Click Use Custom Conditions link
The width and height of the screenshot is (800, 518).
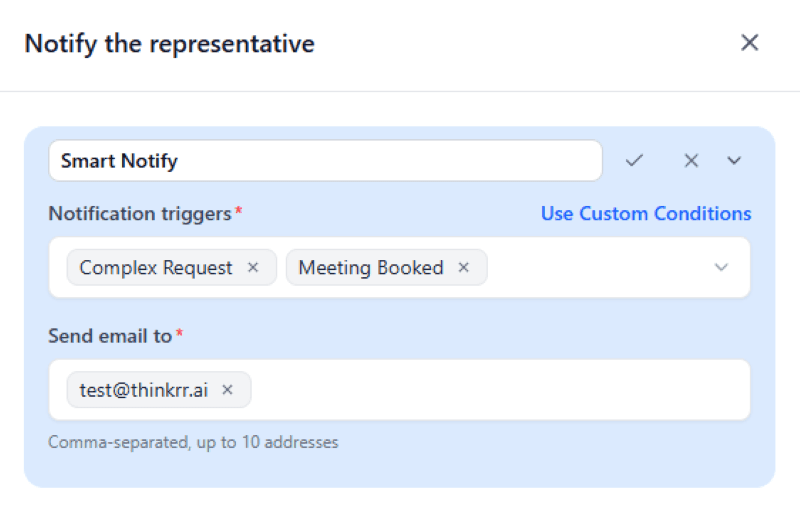tap(646, 214)
